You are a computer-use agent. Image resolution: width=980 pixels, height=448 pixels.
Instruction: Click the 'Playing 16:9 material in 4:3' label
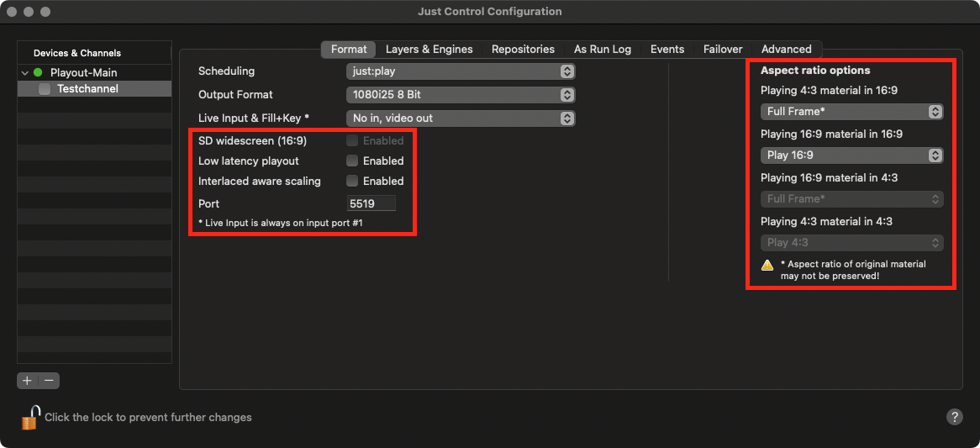point(830,177)
